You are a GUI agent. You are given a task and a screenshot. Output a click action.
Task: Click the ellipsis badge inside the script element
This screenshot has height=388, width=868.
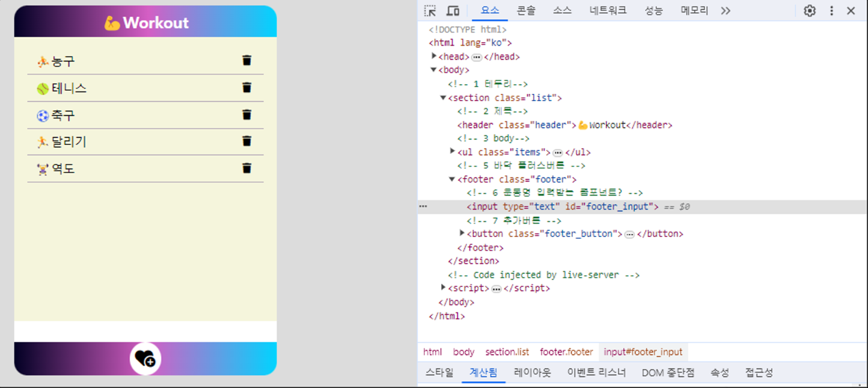coord(496,289)
